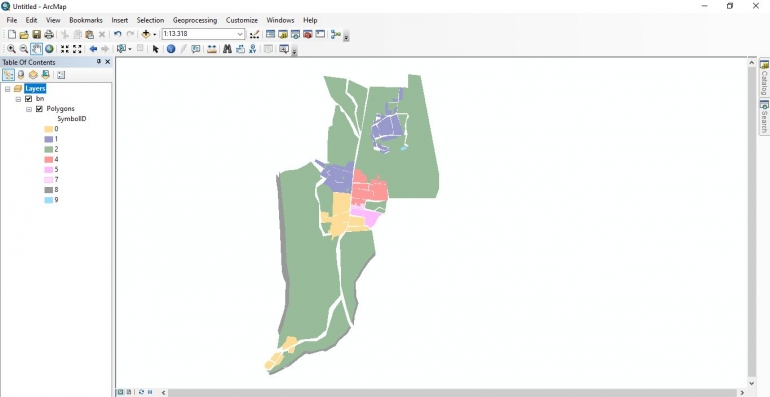Switch to List By Selection
This screenshot has height=397, width=770.
pyautogui.click(x=45, y=75)
